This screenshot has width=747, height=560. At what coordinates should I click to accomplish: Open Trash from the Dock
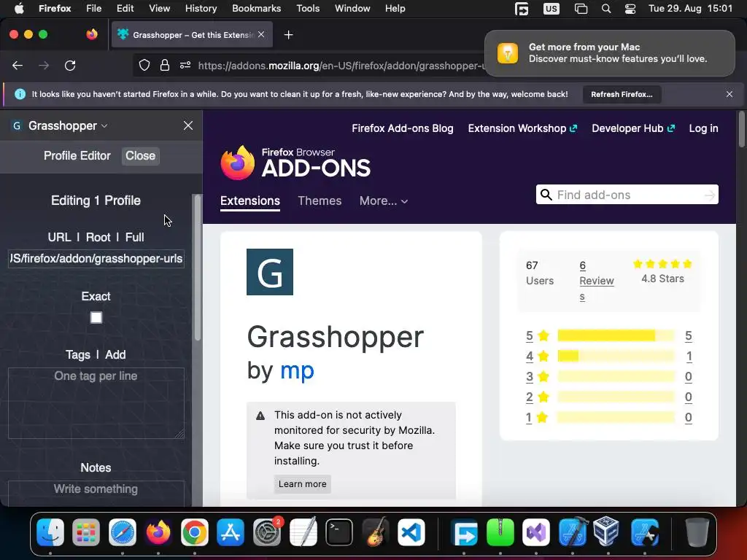pos(697,532)
